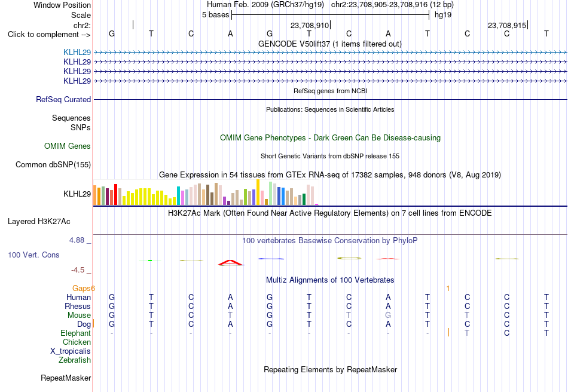Click the 23,708,915 ruler coordinate
The height and width of the screenshot is (392, 568).
(x=507, y=25)
